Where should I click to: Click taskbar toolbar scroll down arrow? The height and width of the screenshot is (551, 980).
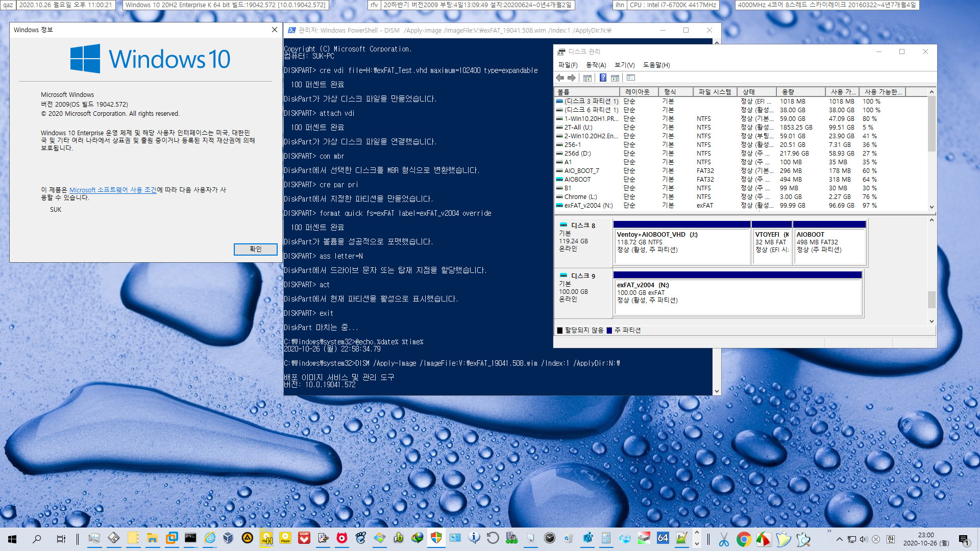coord(697,544)
